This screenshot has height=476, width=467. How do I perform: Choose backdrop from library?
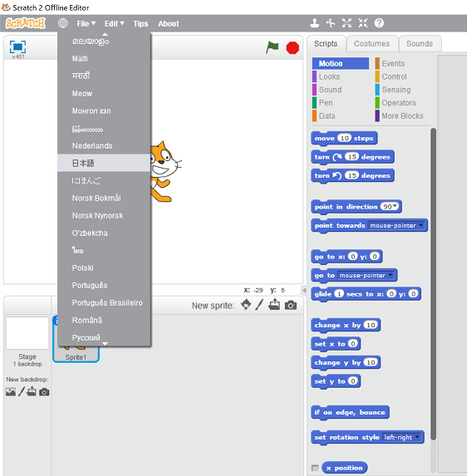(11, 392)
